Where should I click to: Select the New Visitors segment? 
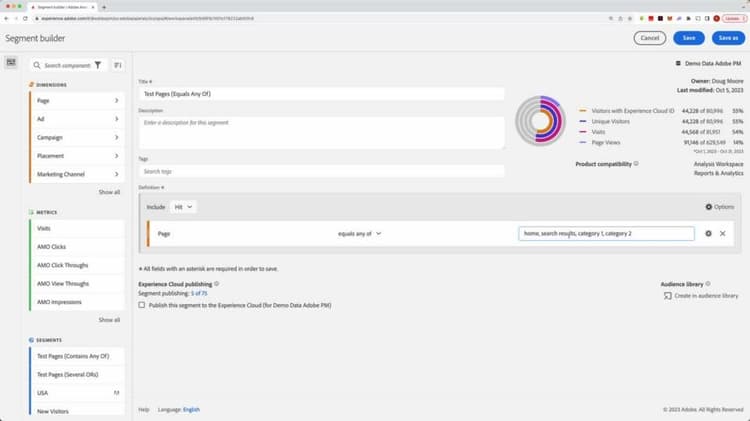(77, 411)
